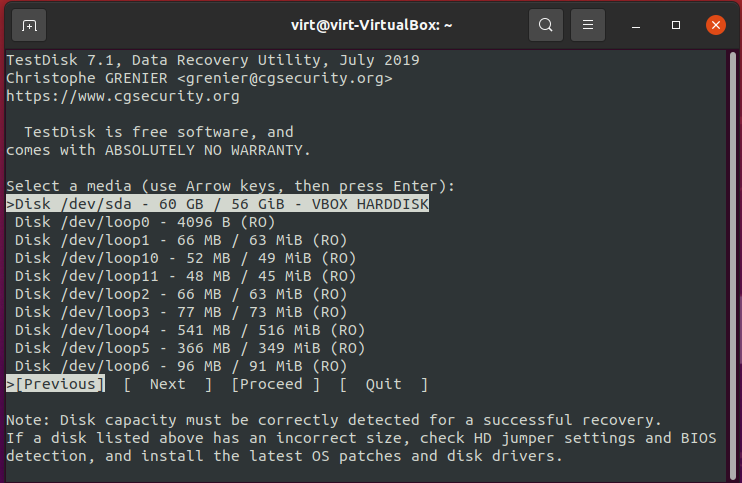
Task: Choose the Proceed option
Action: 275,384
